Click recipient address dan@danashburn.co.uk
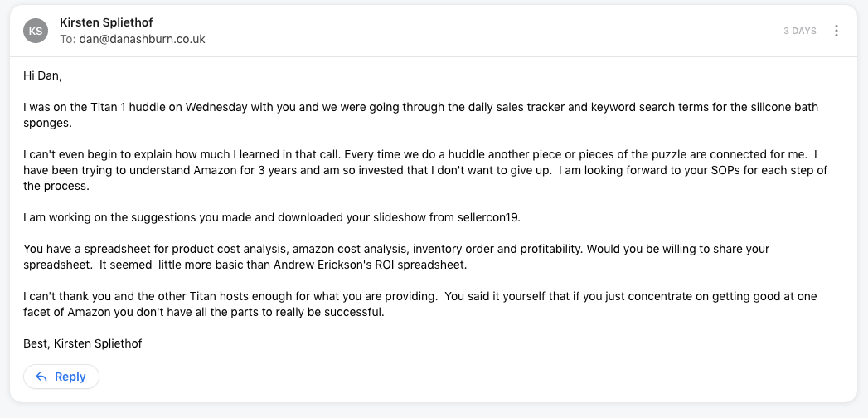This screenshot has height=418, width=868. click(142, 39)
